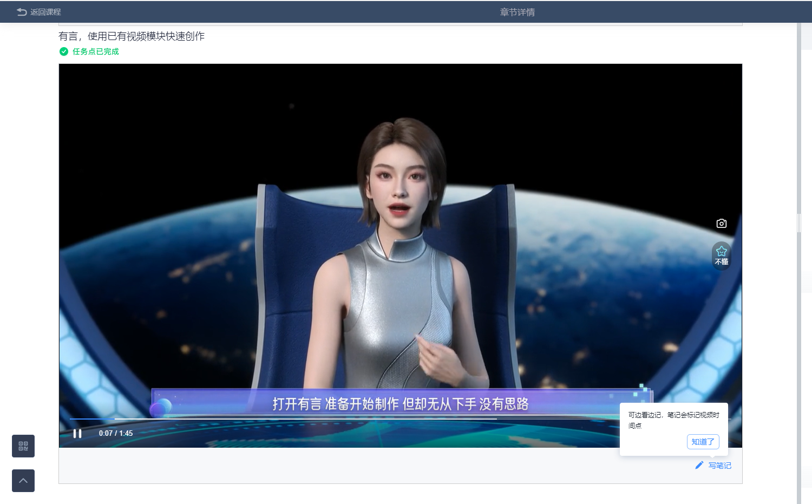812x504 pixels.
Task: Dismiss the note tip with 知道了
Action: click(x=703, y=442)
